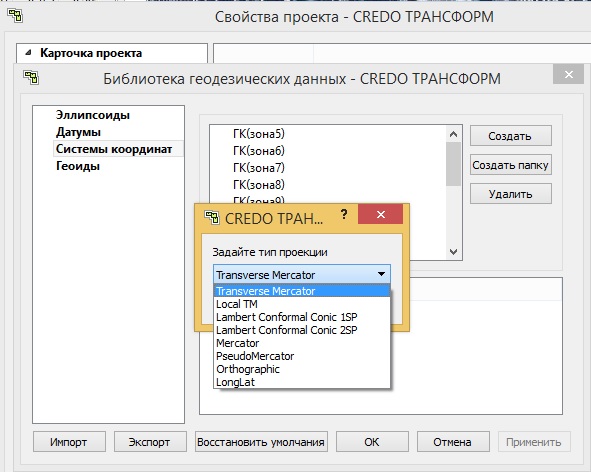Viewport: 591px width, 472px height.
Task: Select the ГК(зона8) coordinate system
Action: 259,185
